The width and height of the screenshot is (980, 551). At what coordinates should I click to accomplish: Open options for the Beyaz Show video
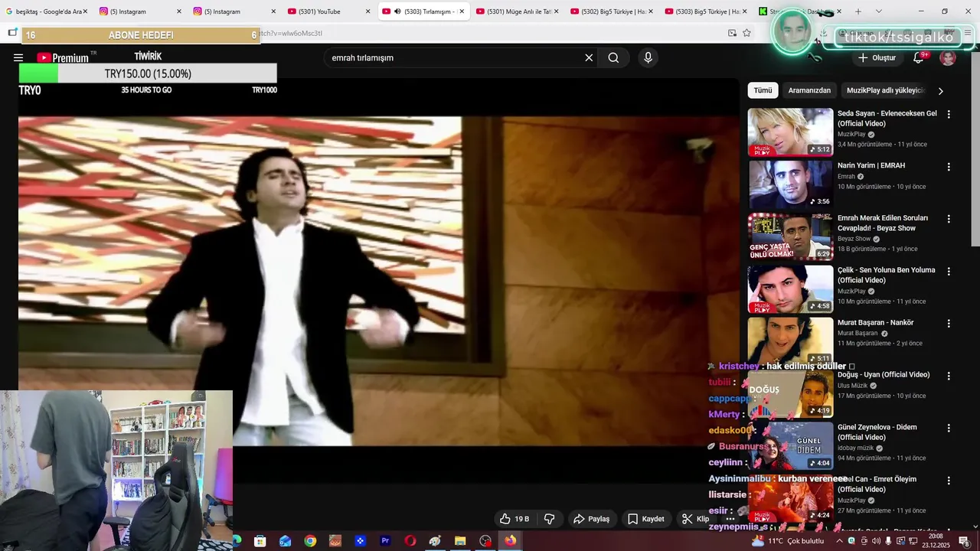949,219
